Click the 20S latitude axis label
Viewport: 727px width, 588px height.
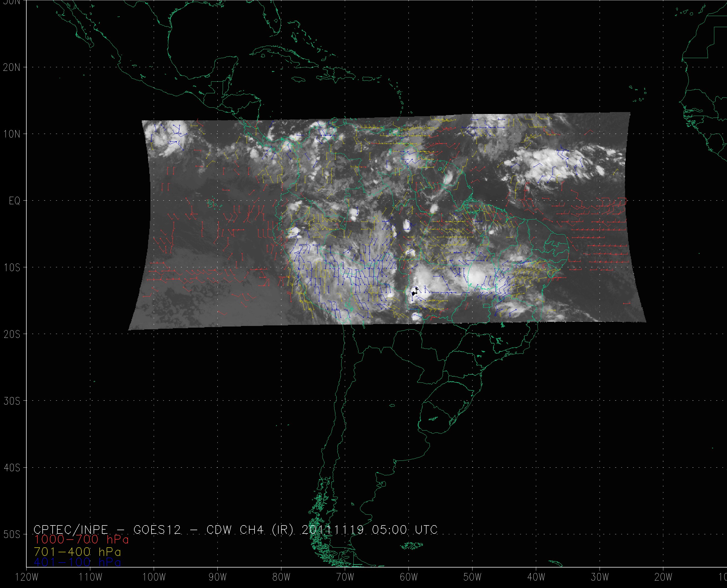pos(12,335)
